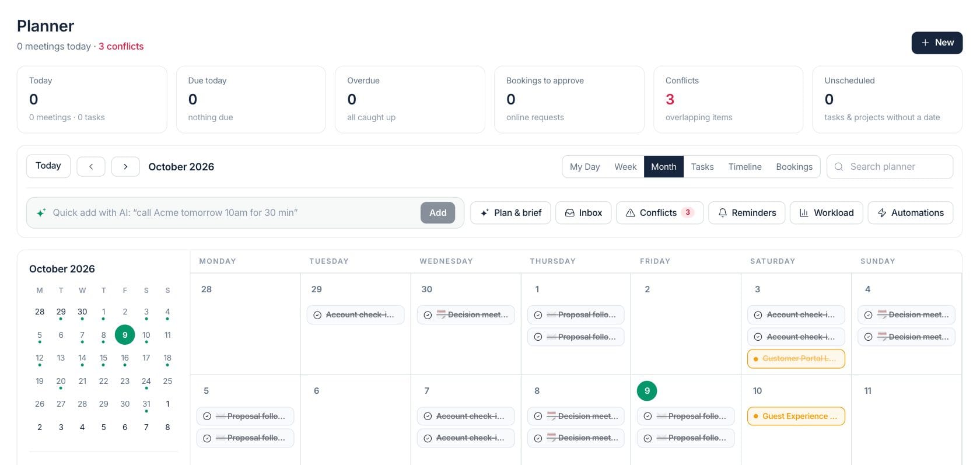This screenshot has width=980, height=465.
Task: Click the bell icon on Reminders
Action: 722,213
